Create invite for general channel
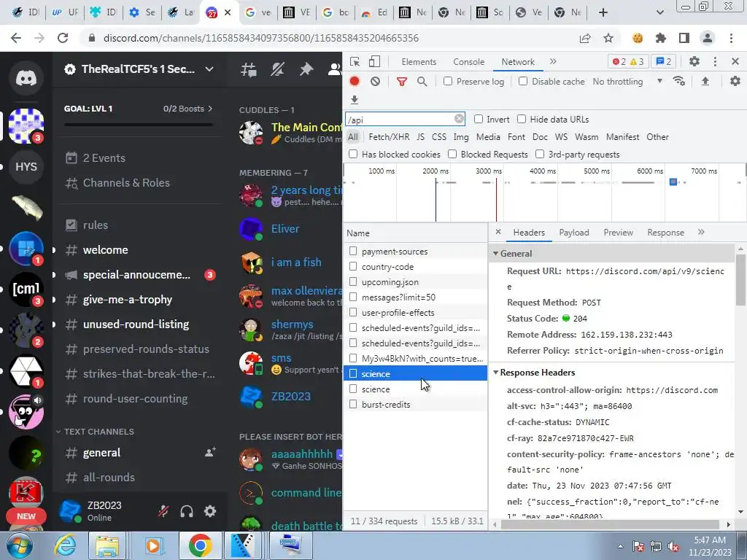747x560 pixels. point(210,452)
